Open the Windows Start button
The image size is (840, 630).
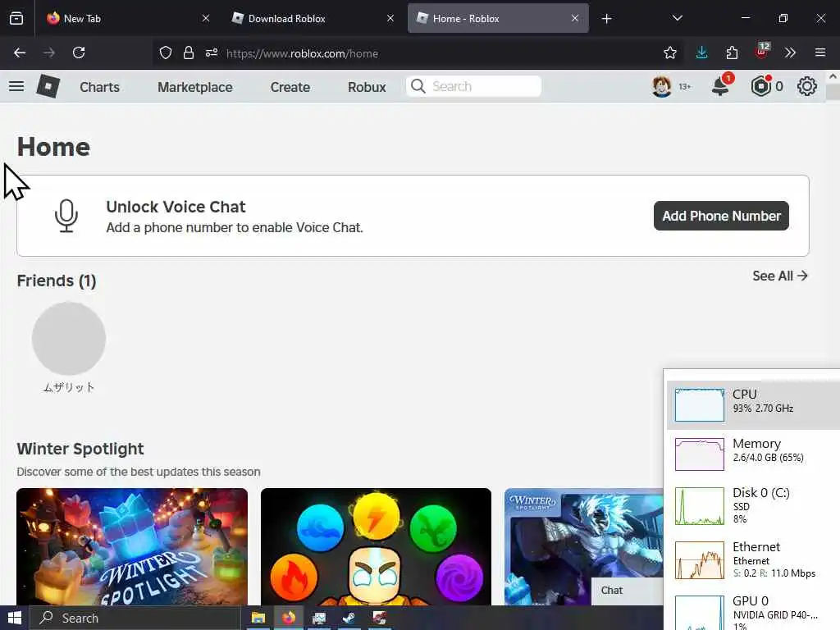(x=15, y=618)
